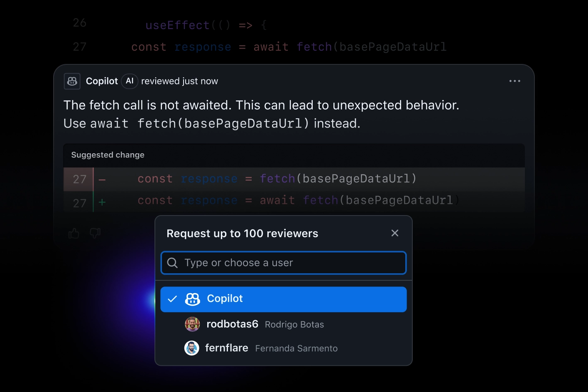Click the Copilot name link in header

click(102, 81)
